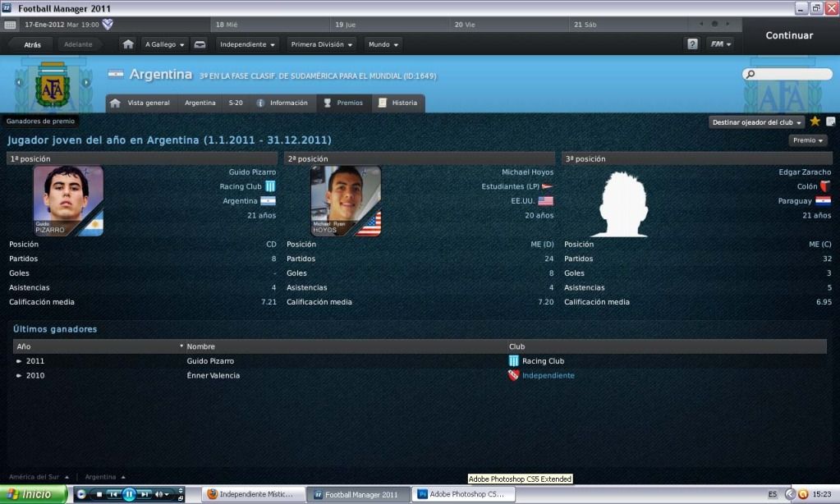Open the media player volume control
The height and width of the screenshot is (504, 840).
click(161, 494)
